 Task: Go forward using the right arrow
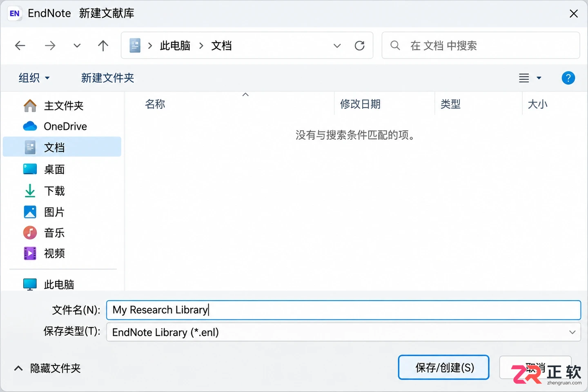point(50,45)
